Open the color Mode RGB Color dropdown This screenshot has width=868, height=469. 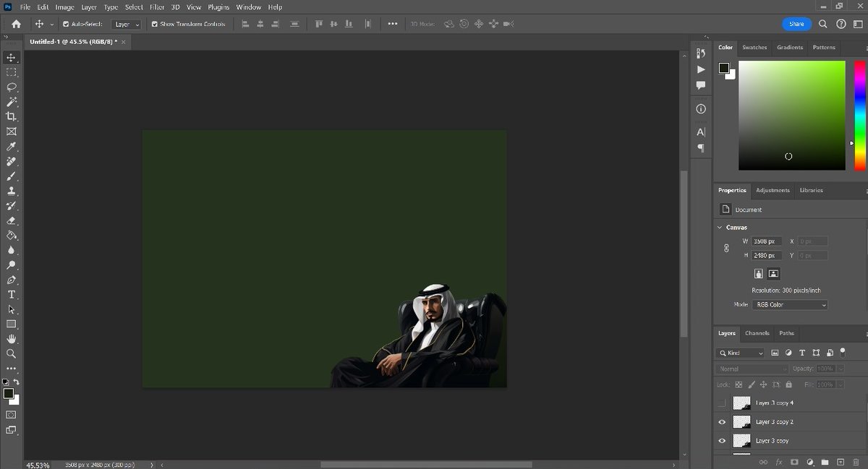[x=791, y=305]
